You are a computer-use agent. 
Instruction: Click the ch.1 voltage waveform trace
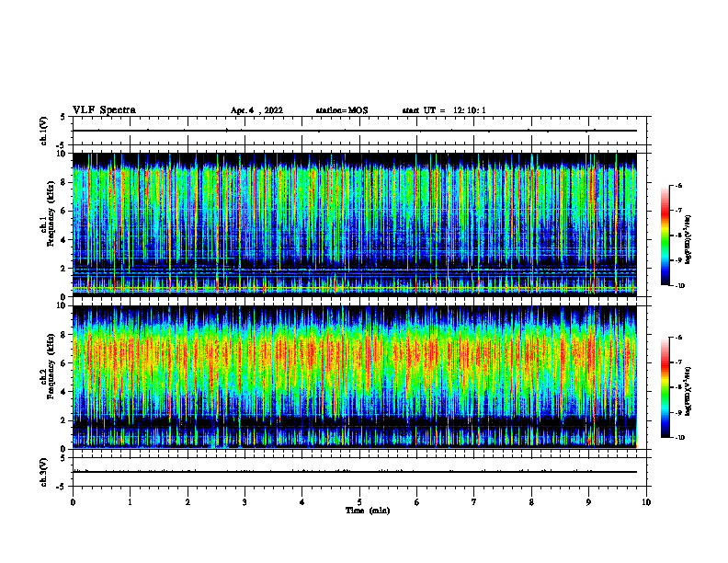(x=355, y=131)
